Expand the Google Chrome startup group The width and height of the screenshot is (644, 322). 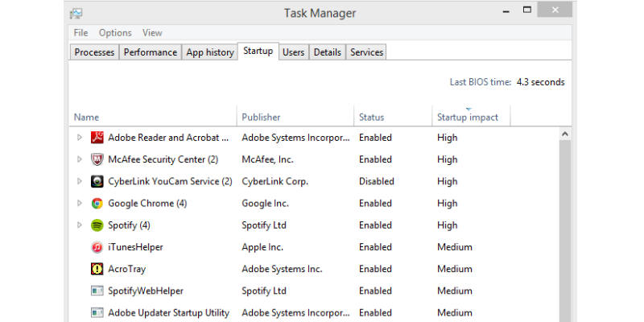80,204
